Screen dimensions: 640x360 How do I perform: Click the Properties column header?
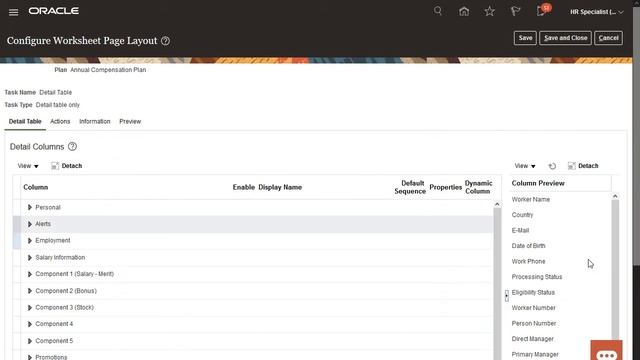tap(445, 187)
